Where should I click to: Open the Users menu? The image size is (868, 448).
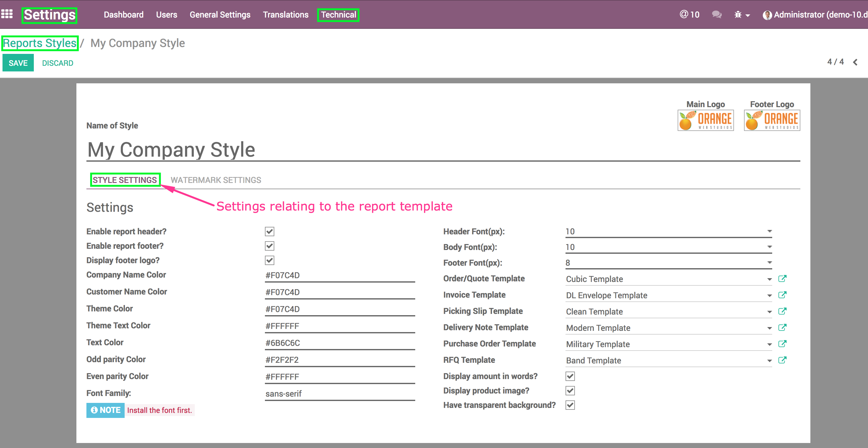tap(167, 15)
